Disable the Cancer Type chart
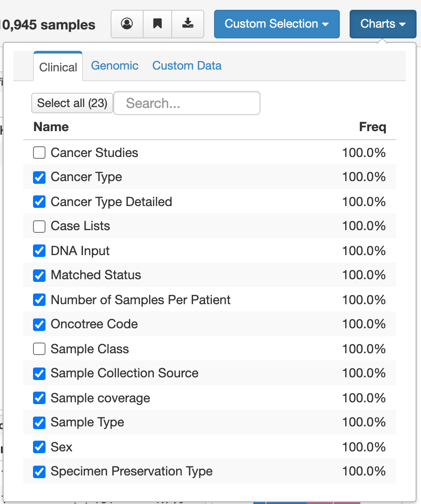Screen dimensions: 421x504 point(39,177)
